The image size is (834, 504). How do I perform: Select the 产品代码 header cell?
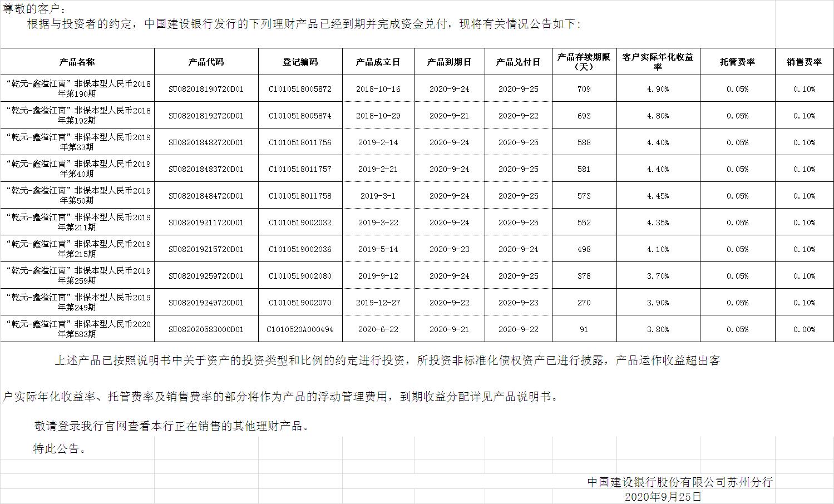[x=206, y=62]
